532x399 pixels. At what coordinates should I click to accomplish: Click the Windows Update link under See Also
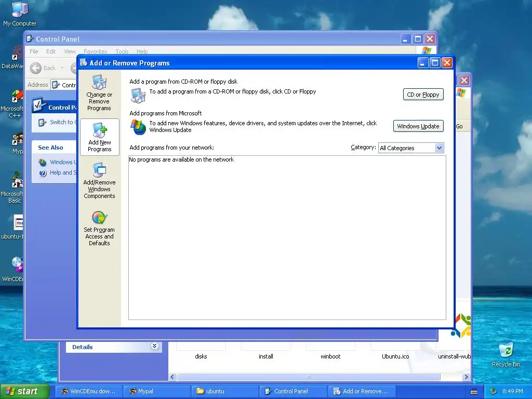(x=58, y=162)
